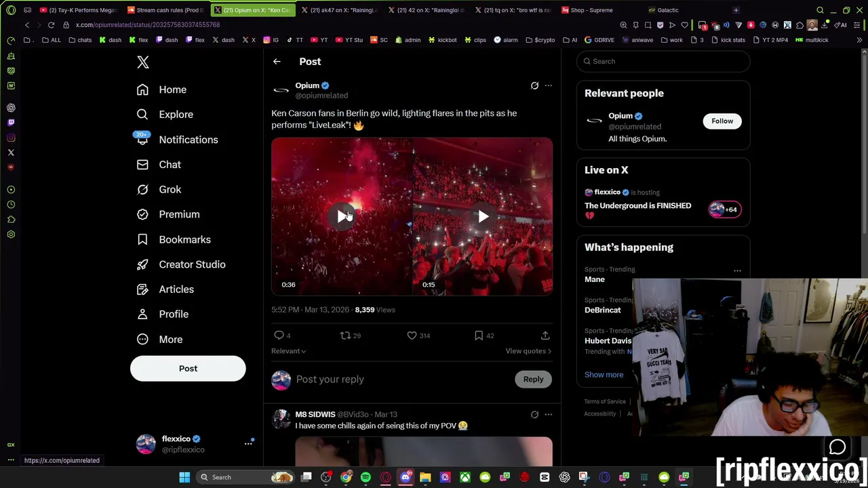
Task: Open the $crypto bookmarks folder
Action: [540, 40]
